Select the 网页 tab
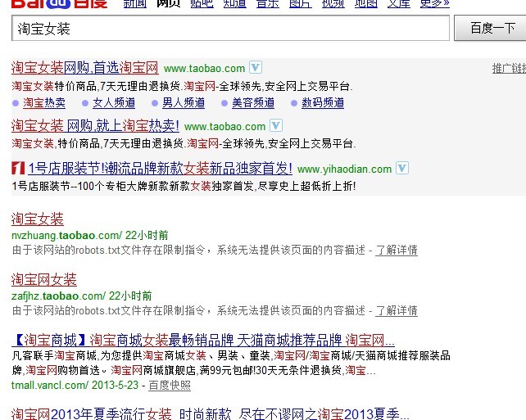This screenshot has width=526, height=420. click(x=168, y=3)
